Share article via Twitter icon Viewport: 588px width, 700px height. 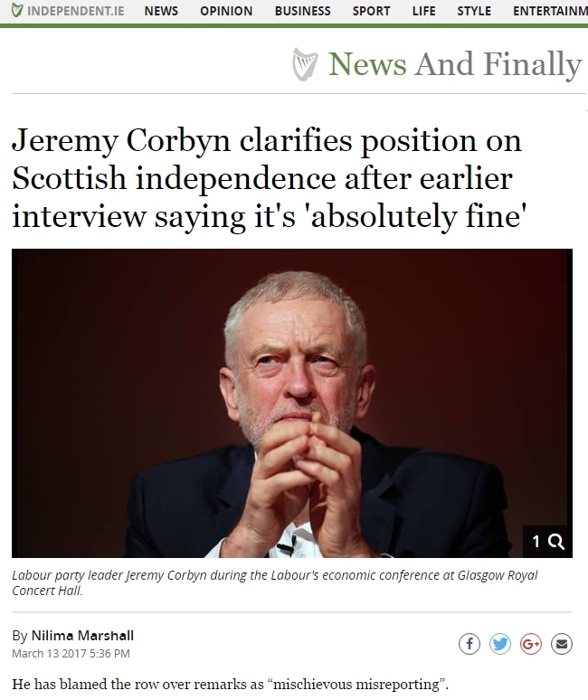[x=500, y=644]
